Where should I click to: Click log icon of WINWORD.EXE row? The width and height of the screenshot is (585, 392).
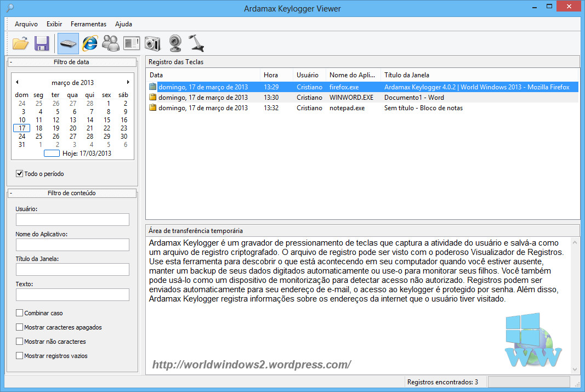(x=152, y=98)
